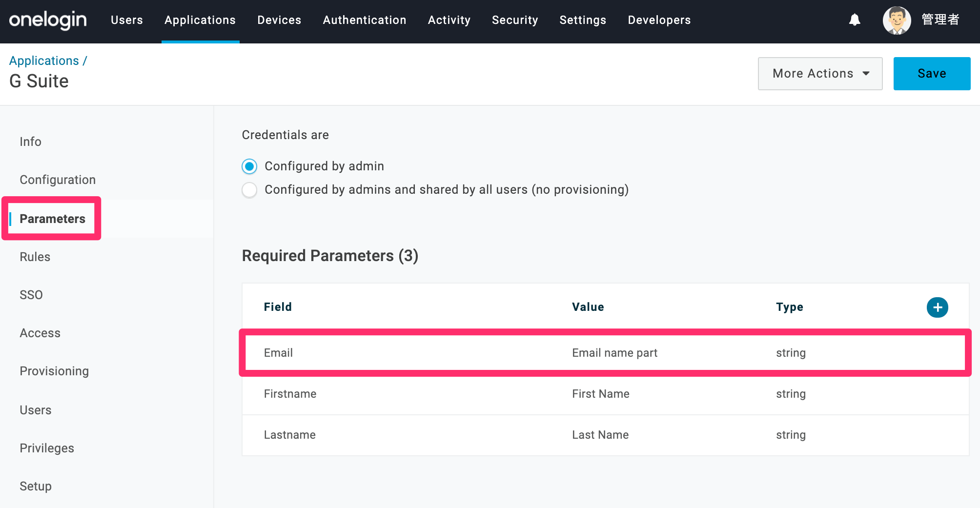The image size is (980, 508).
Task: Select 'Configured by admin' radio option
Action: (x=249, y=166)
